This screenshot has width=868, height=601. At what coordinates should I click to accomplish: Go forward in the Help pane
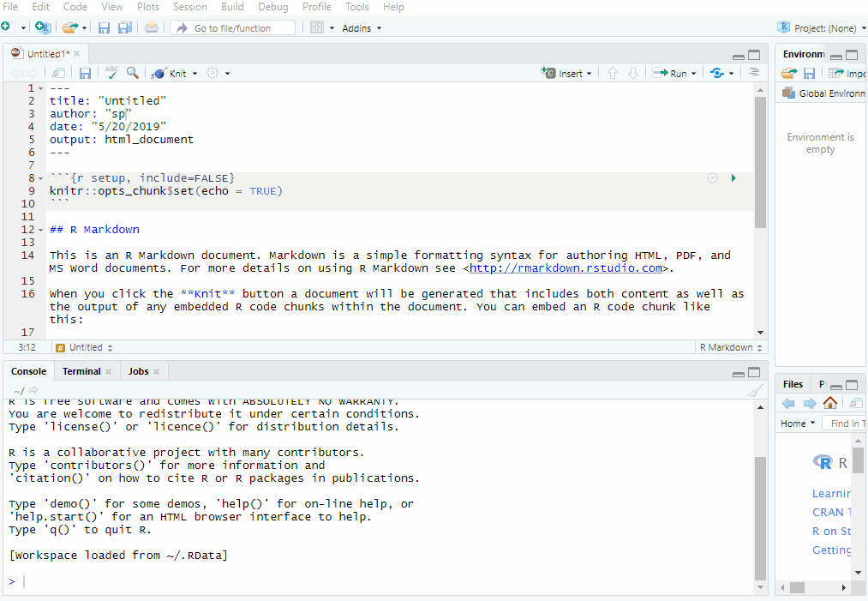coord(810,403)
